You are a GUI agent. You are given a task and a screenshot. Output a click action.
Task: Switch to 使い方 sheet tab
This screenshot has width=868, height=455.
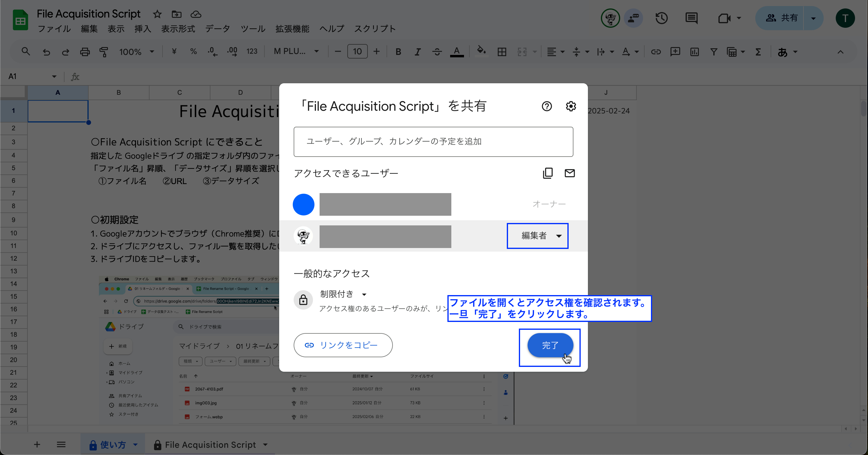(112, 445)
